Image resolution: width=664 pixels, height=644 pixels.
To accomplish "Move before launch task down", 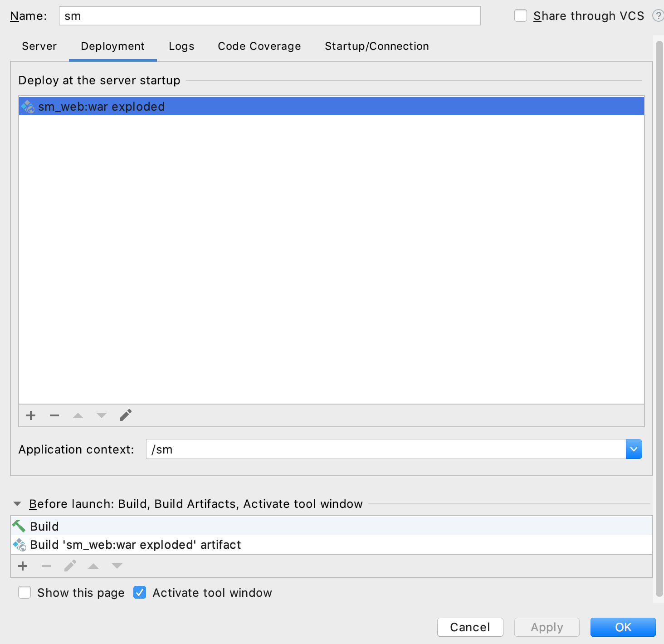I will (x=117, y=566).
